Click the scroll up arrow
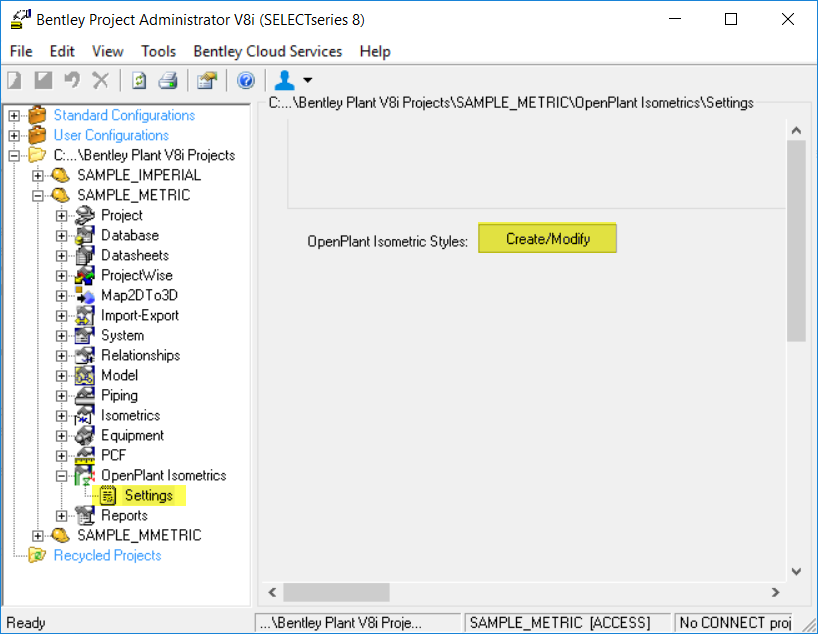 point(796,130)
